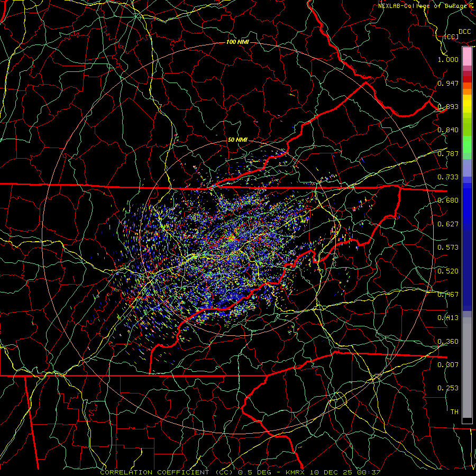Select the 0.520 scale value
Image resolution: width=476 pixels, height=476 pixels.
[448, 271]
